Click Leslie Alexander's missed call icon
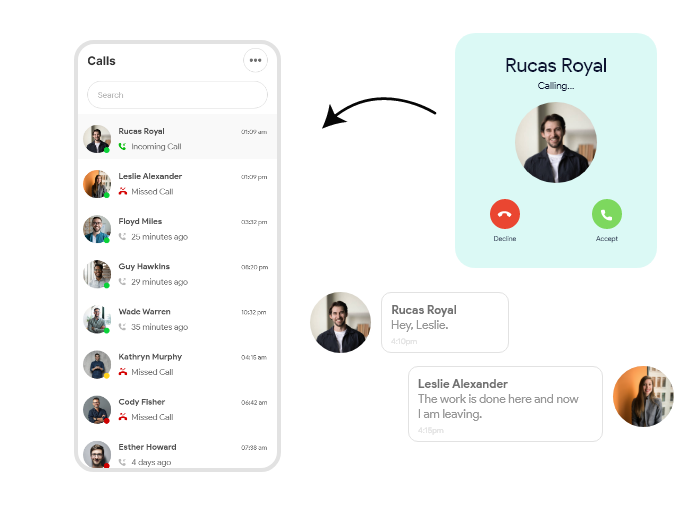700x512 pixels. [123, 192]
